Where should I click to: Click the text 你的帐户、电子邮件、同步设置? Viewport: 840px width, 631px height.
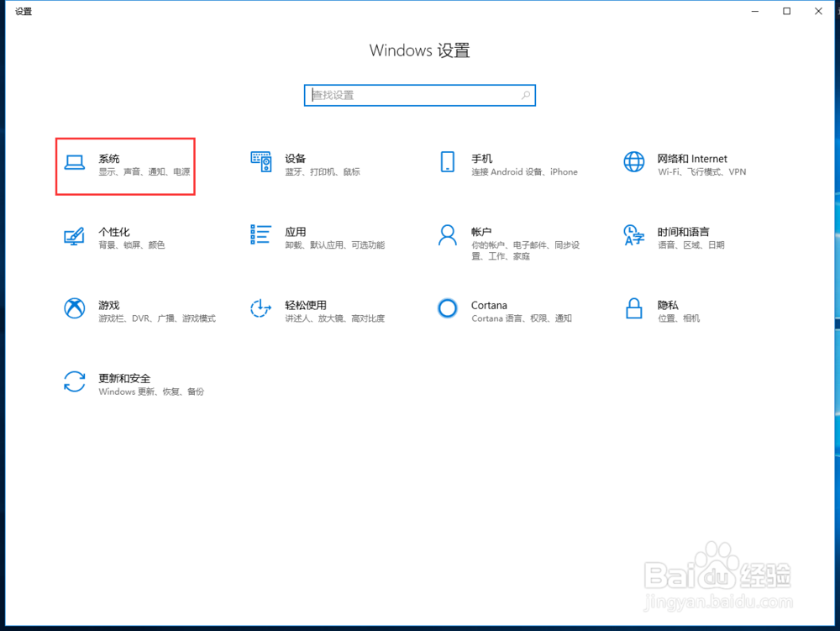click(526, 250)
